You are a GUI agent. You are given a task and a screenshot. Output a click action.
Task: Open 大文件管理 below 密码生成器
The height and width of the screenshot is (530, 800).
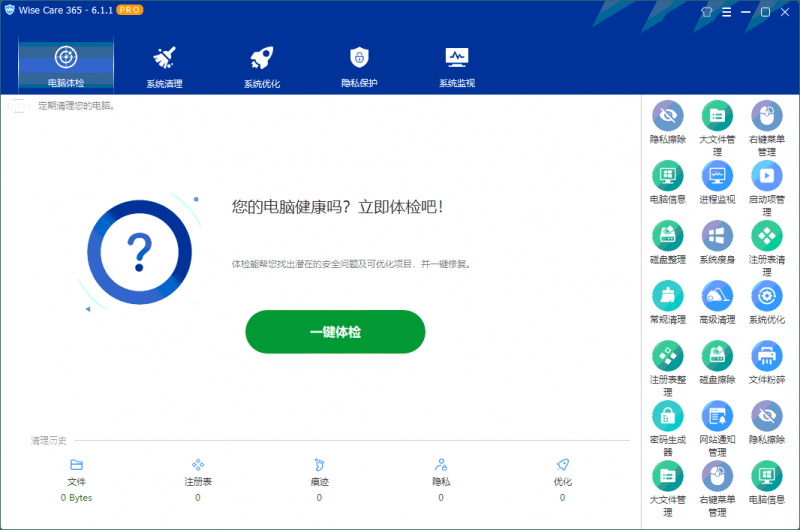click(667, 489)
